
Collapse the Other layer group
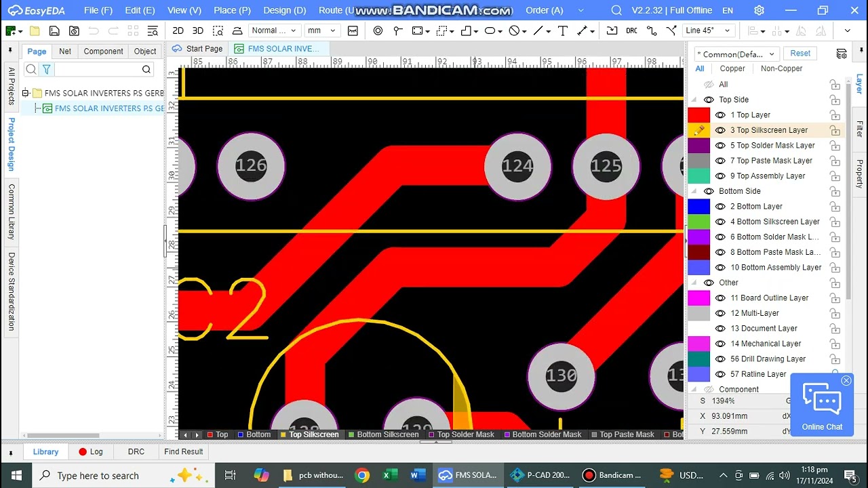tap(694, 283)
